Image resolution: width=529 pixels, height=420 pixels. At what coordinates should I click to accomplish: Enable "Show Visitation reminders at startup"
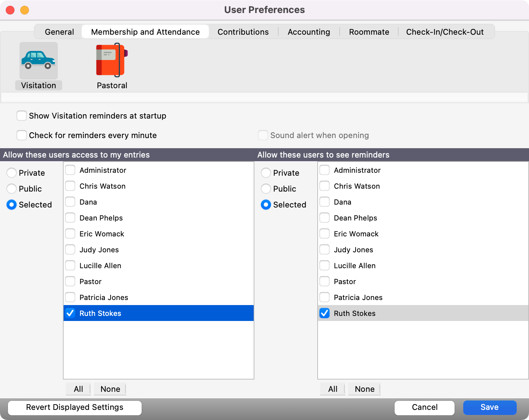[x=21, y=116]
